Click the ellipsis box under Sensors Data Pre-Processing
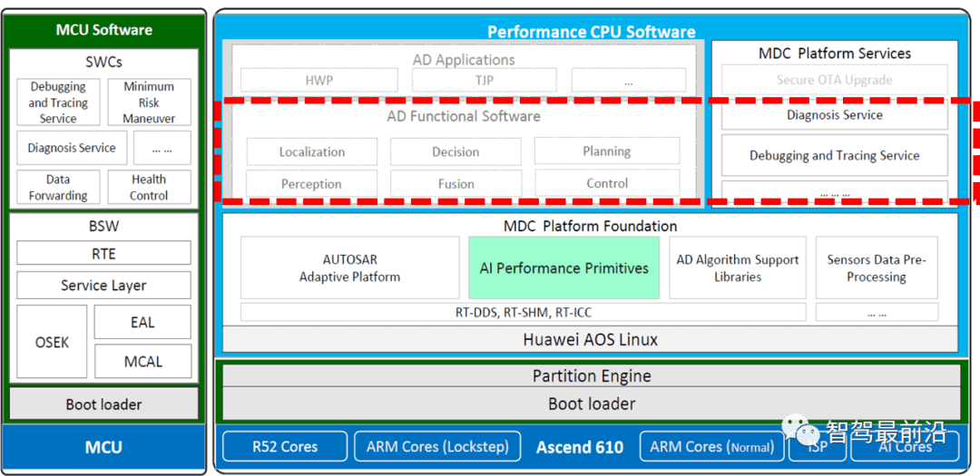The height and width of the screenshot is (476, 980). point(877,312)
